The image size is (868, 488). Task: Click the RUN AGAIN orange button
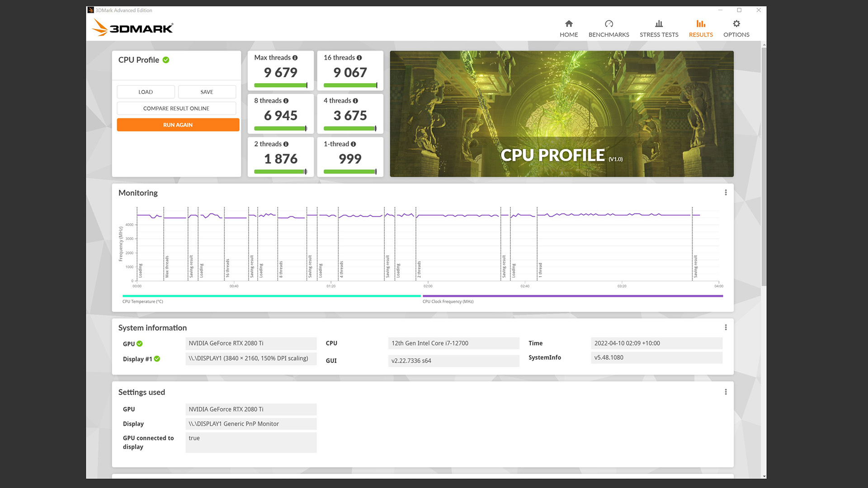pos(178,125)
